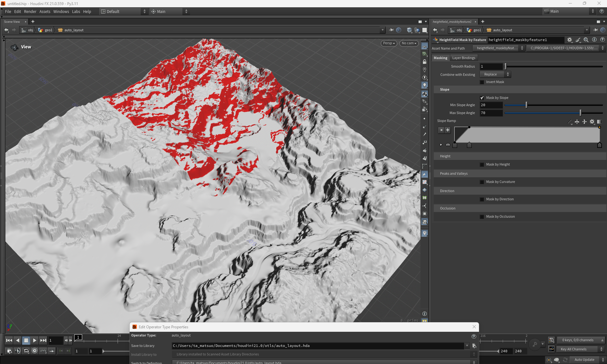Screen dimensions: 607x364
Task: Enable the Invert Mask checkbox
Action: [482, 82]
